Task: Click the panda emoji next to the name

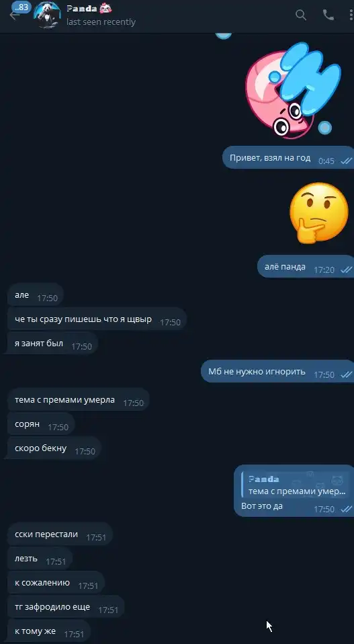Action: 106,8
